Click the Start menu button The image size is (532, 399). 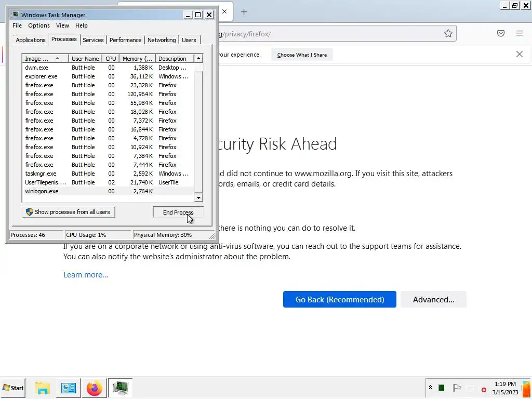[x=13, y=388]
